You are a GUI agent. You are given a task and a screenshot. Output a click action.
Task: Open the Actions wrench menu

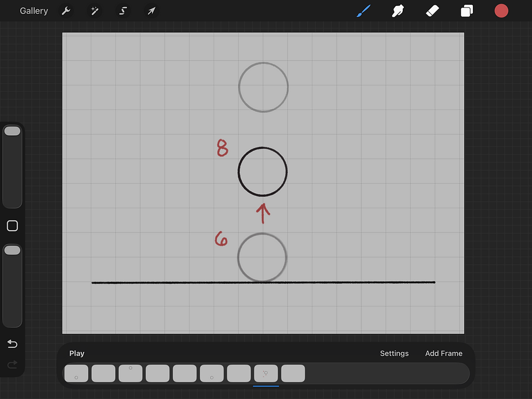(x=66, y=11)
